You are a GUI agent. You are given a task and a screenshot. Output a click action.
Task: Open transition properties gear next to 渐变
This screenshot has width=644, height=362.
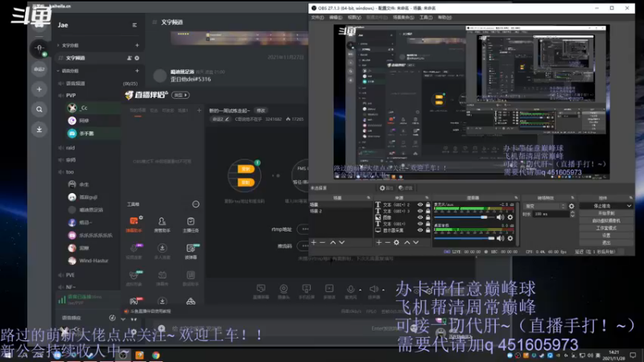572,206
